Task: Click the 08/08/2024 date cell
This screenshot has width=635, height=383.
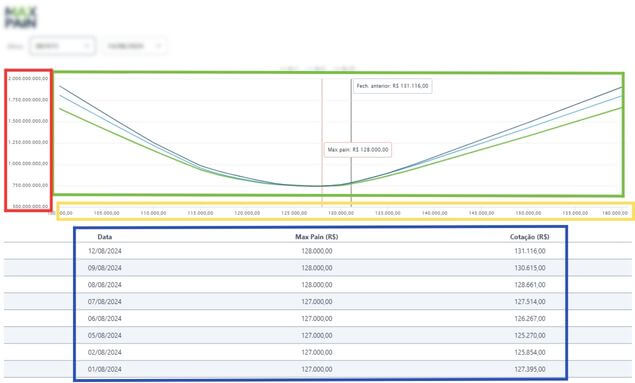Action: pyautogui.click(x=104, y=285)
